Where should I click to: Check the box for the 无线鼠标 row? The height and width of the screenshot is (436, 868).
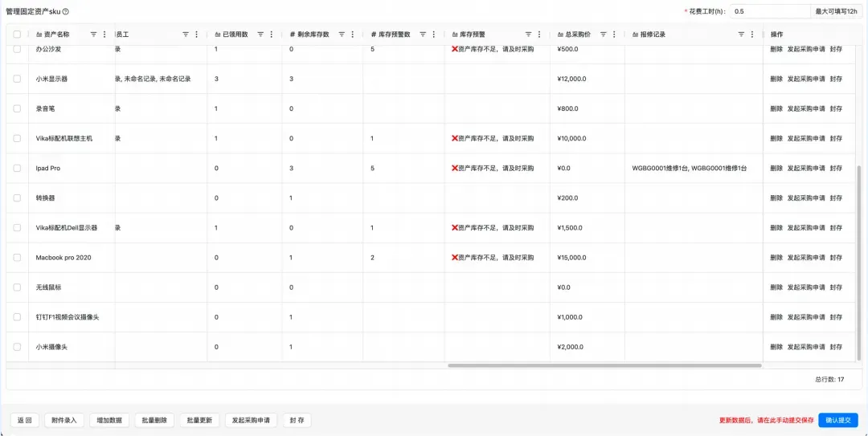(17, 287)
